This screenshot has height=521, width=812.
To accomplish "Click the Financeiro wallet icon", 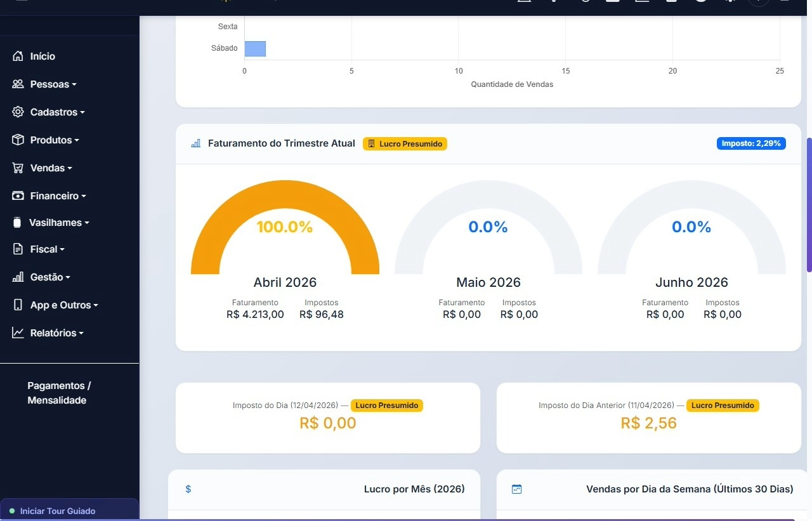I will pyautogui.click(x=18, y=195).
